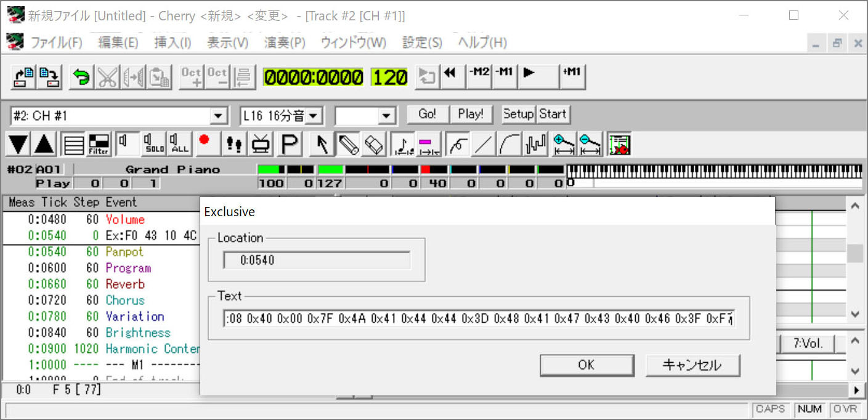Viewport: 868px width, 420px height.
Task: Select the pencil draw tool
Action: point(348,144)
